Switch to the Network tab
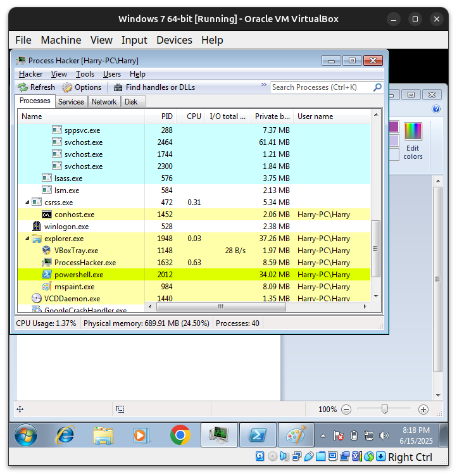 104,102
